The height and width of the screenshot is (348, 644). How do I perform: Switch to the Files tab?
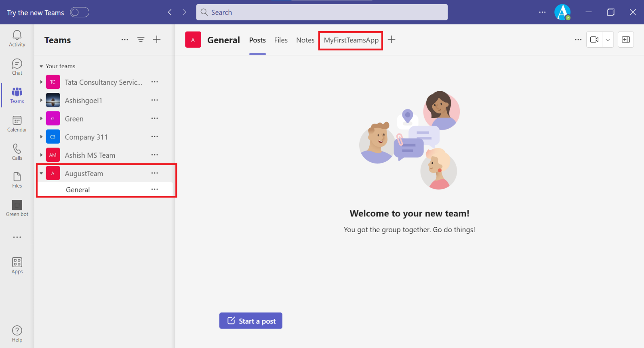coord(281,40)
